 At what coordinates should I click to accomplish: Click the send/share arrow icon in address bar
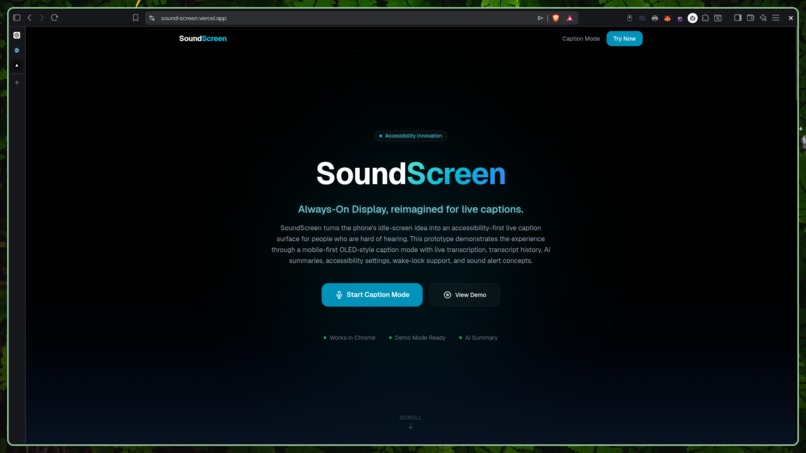pos(540,18)
